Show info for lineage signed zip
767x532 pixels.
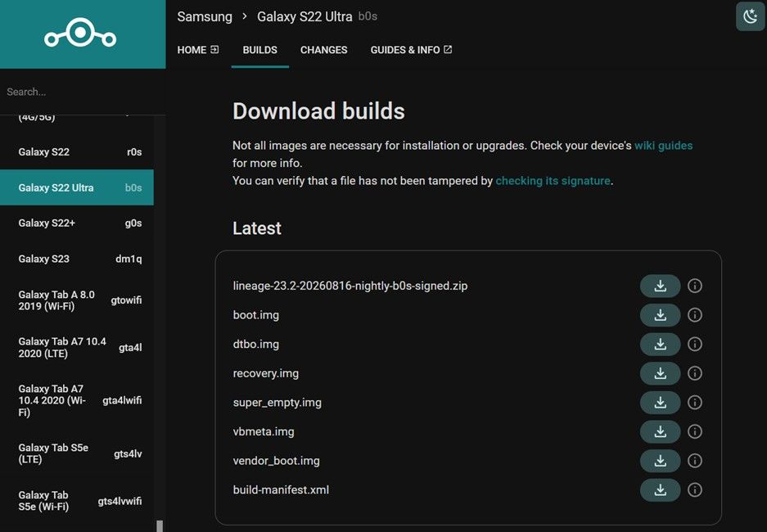coord(695,286)
